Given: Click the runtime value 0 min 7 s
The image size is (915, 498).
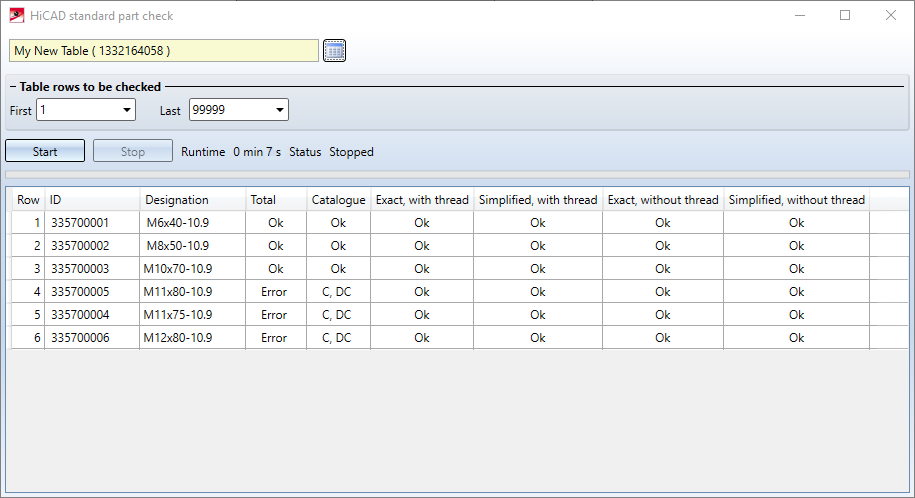Looking at the screenshot, I should coord(257,152).
